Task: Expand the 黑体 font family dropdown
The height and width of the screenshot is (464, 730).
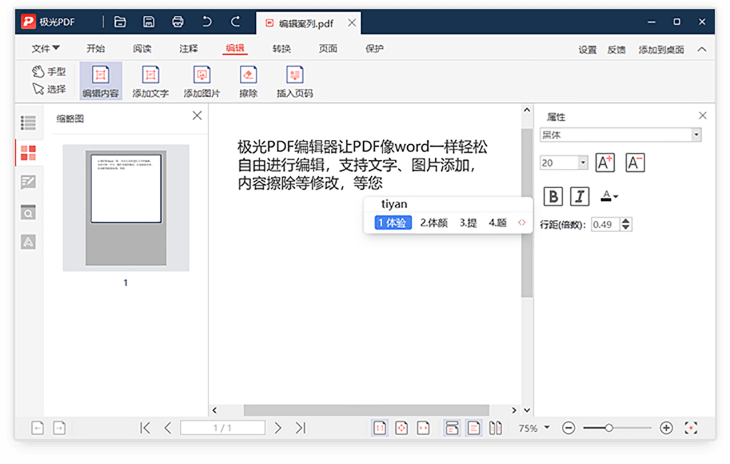Action: tap(696, 135)
